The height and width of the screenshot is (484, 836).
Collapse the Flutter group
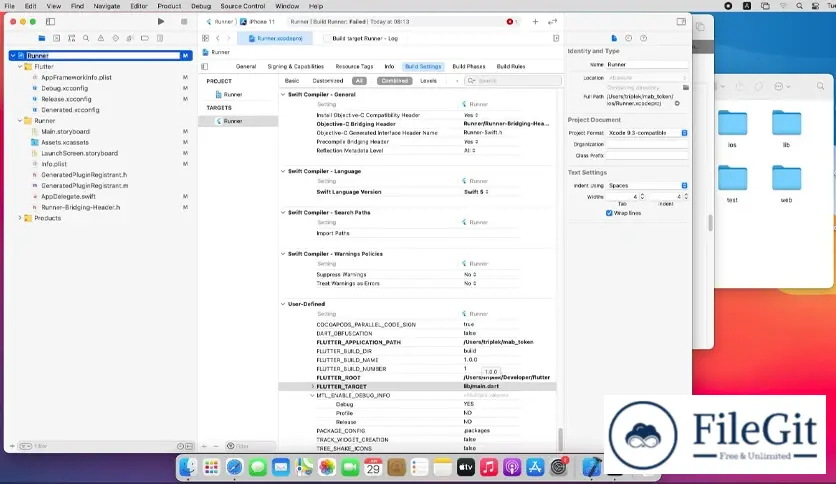click(x=20, y=67)
